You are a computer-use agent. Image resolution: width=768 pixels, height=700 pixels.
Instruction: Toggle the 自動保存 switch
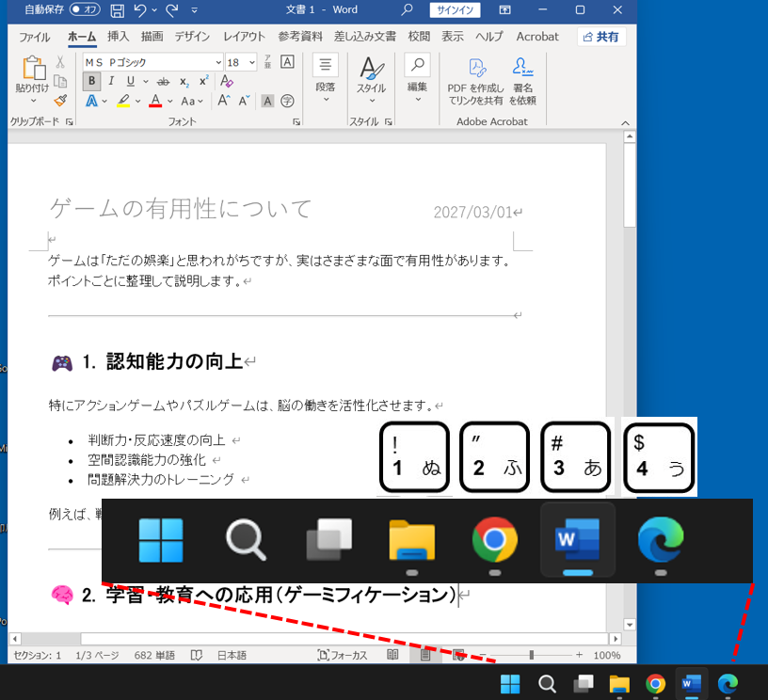point(85,9)
